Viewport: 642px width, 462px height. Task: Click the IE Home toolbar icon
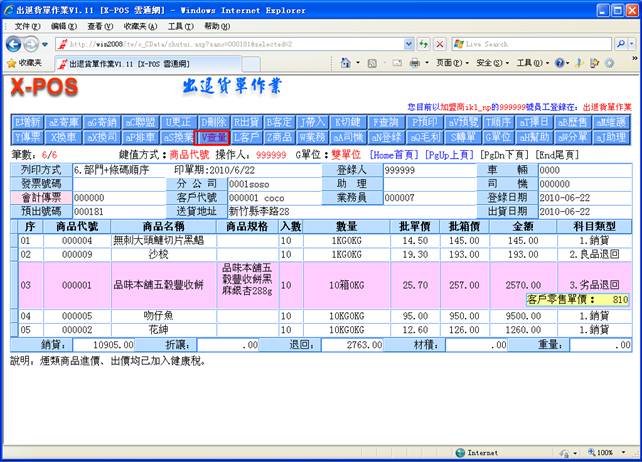point(342,62)
